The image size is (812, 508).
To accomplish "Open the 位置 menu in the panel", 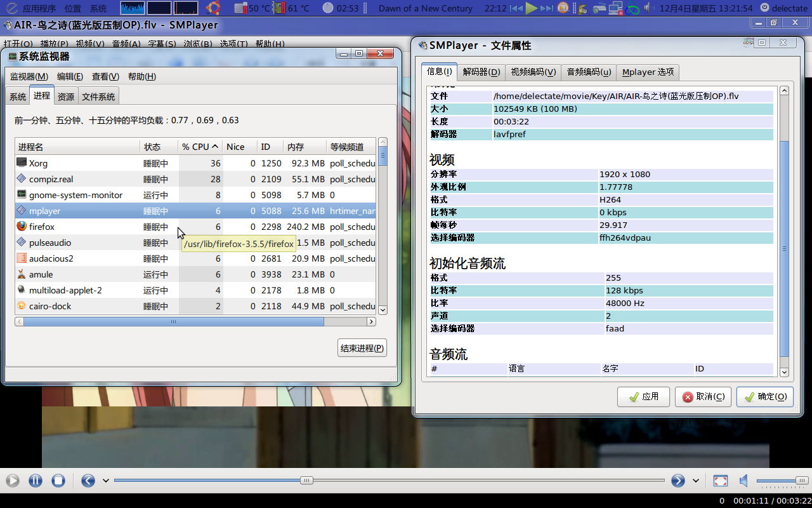I will (x=73, y=8).
